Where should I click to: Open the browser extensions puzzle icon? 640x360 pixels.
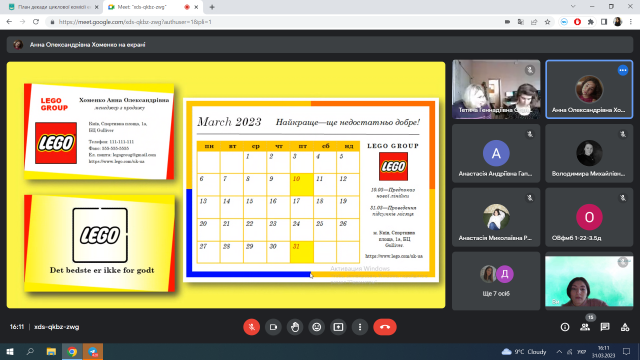[591, 22]
